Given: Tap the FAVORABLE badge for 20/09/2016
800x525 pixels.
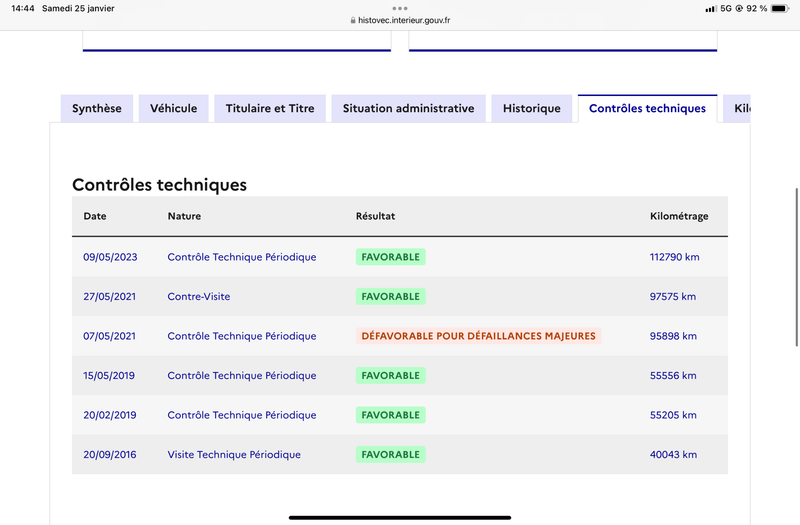Looking at the screenshot, I should pyautogui.click(x=391, y=455).
